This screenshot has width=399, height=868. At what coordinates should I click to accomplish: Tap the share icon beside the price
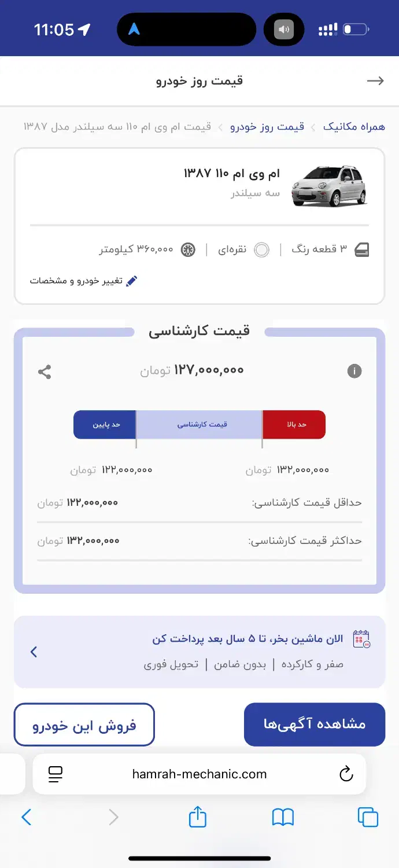(45, 372)
